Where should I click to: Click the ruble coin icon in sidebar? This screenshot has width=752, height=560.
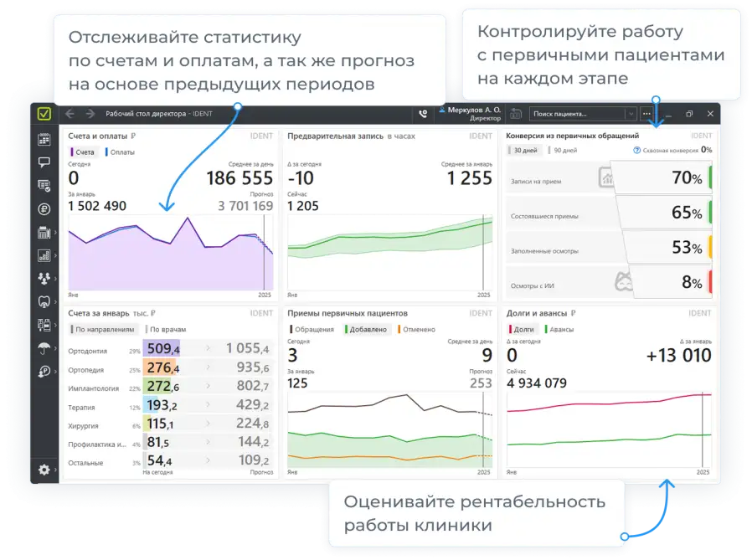[x=44, y=209]
